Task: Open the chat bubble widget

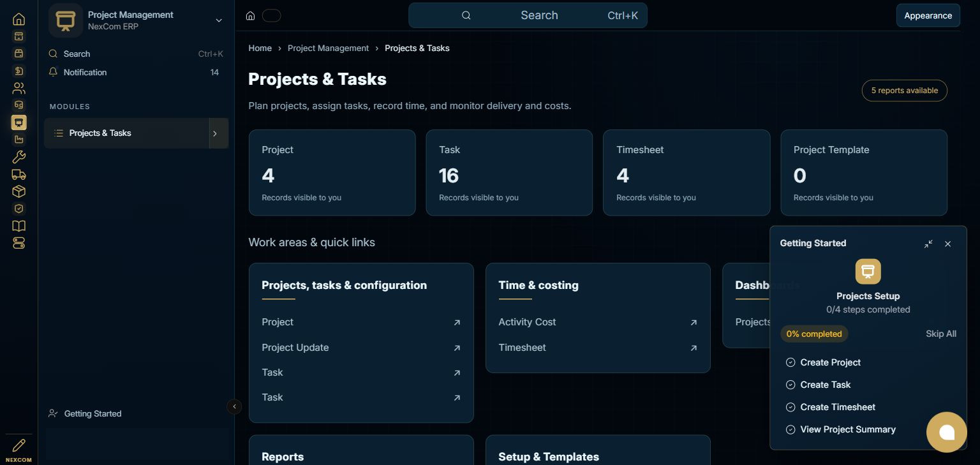Action: (947, 432)
